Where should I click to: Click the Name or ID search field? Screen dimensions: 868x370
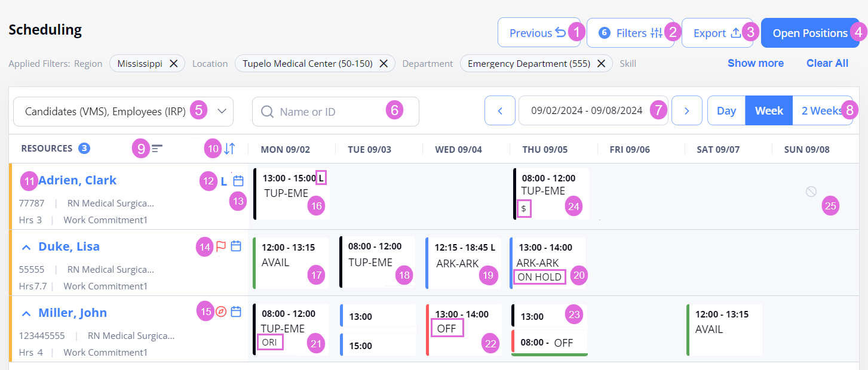pos(336,112)
